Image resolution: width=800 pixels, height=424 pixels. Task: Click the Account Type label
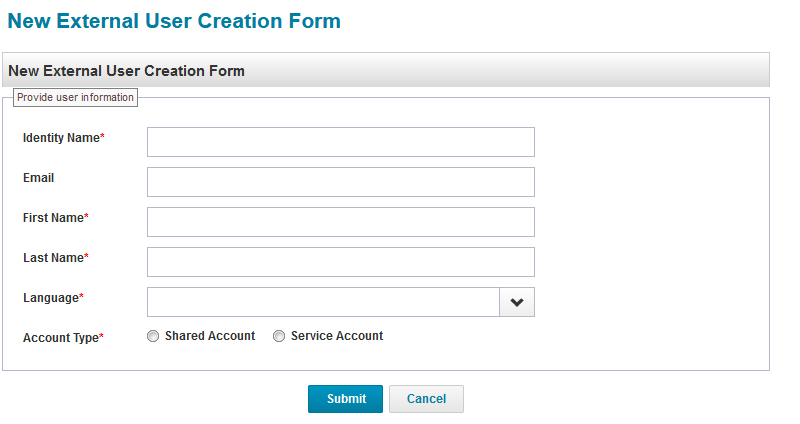pos(61,338)
